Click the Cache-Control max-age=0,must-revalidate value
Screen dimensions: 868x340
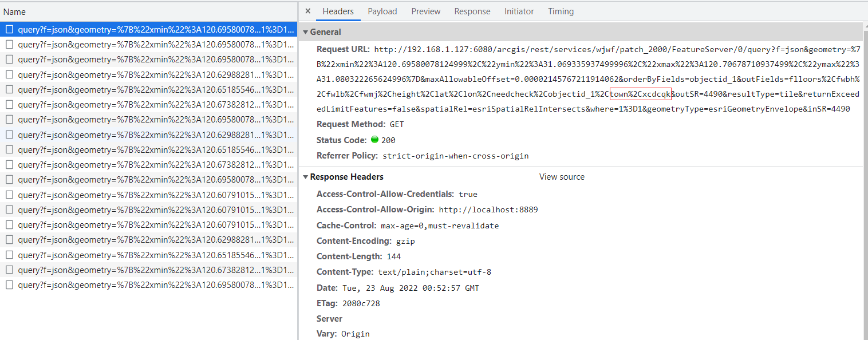440,226
